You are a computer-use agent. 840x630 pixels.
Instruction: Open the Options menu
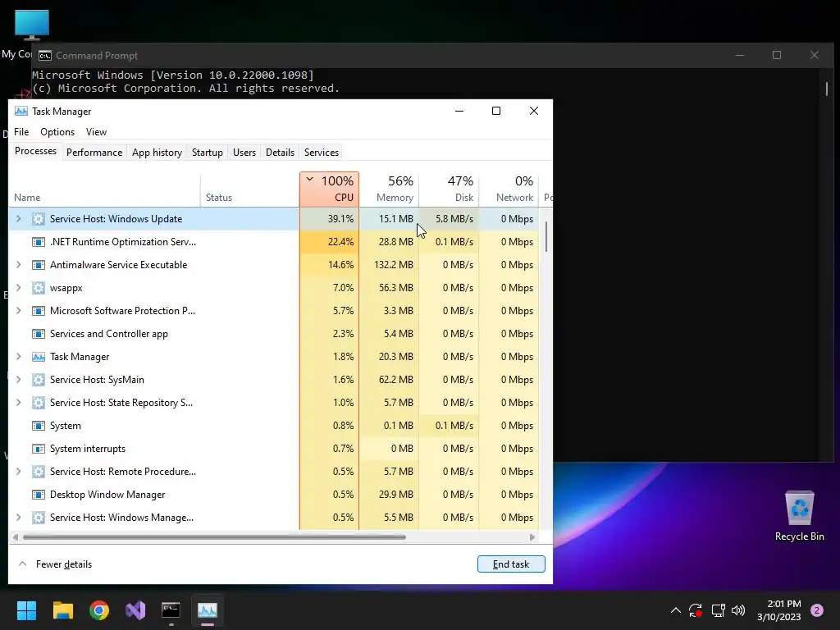[57, 132]
